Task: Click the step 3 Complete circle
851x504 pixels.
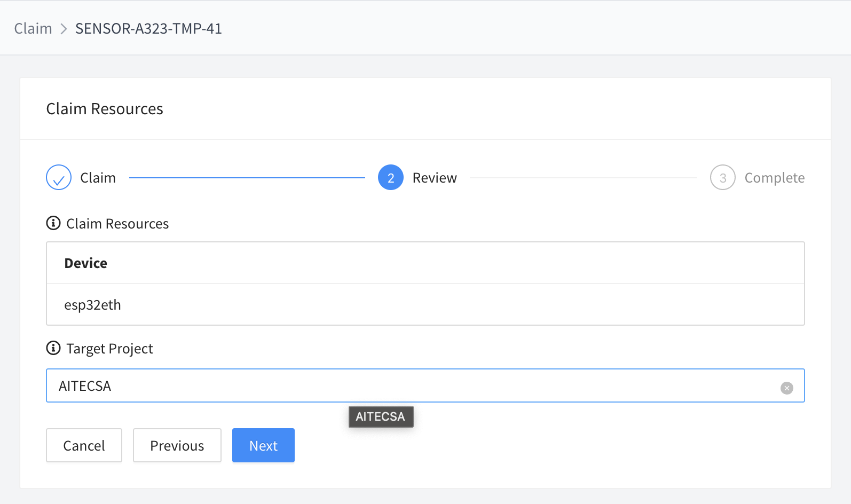Action: click(x=723, y=178)
